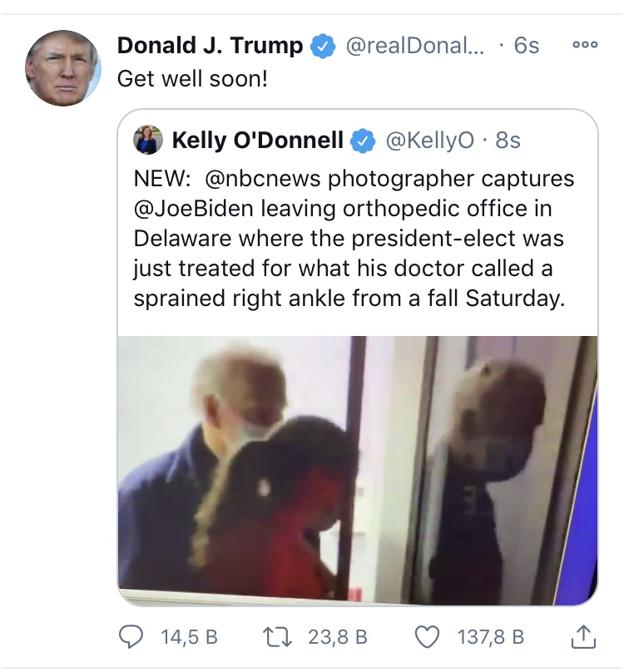Click the reply speech bubble icon
Viewport: 624px width, 672px height.
pyautogui.click(x=131, y=636)
